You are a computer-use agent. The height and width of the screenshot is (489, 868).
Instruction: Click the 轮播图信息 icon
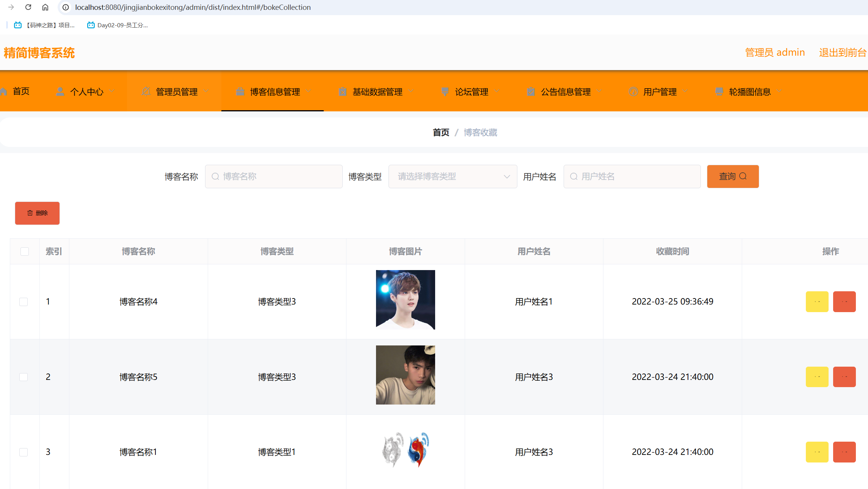(x=719, y=92)
